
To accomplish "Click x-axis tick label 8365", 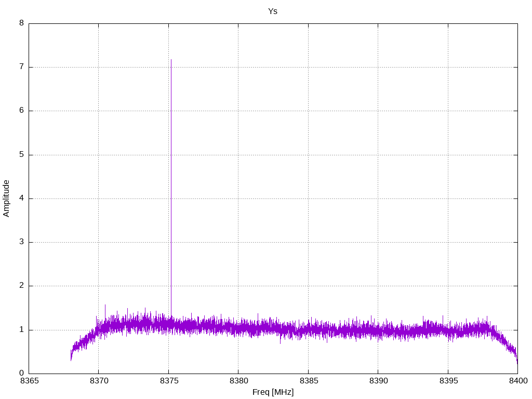I will tap(29, 381).
